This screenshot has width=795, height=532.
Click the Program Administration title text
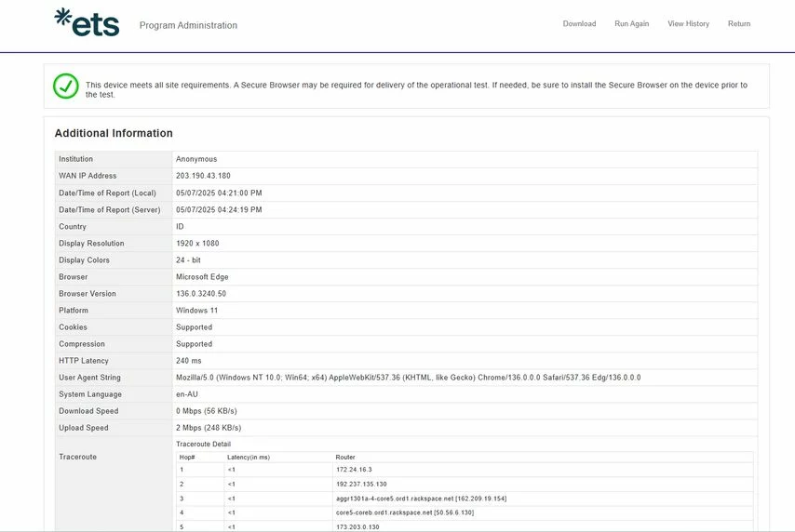188,26
